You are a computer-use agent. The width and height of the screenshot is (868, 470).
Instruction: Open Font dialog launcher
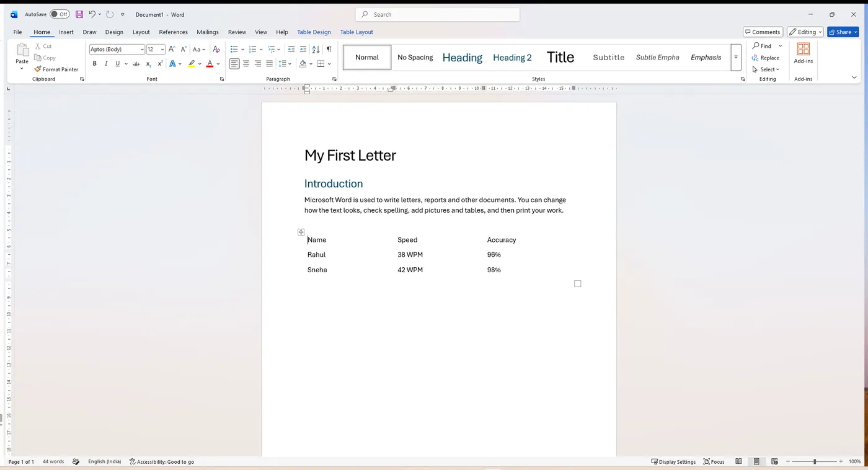click(222, 79)
